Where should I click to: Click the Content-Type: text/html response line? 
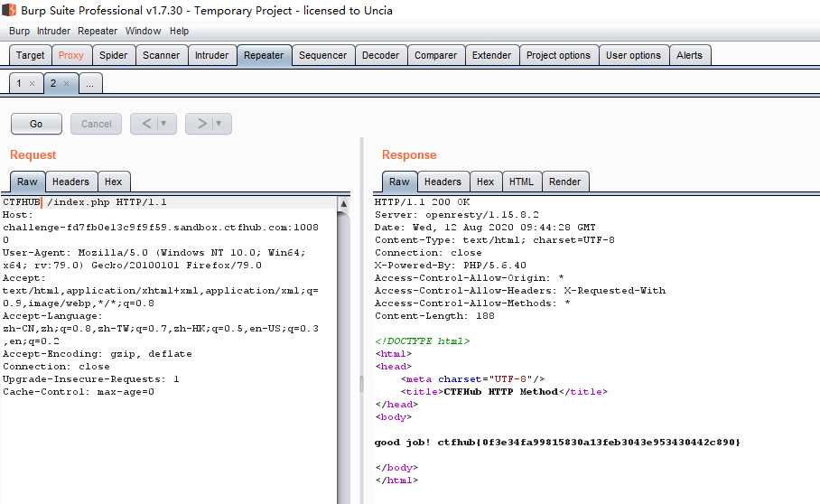(495, 240)
